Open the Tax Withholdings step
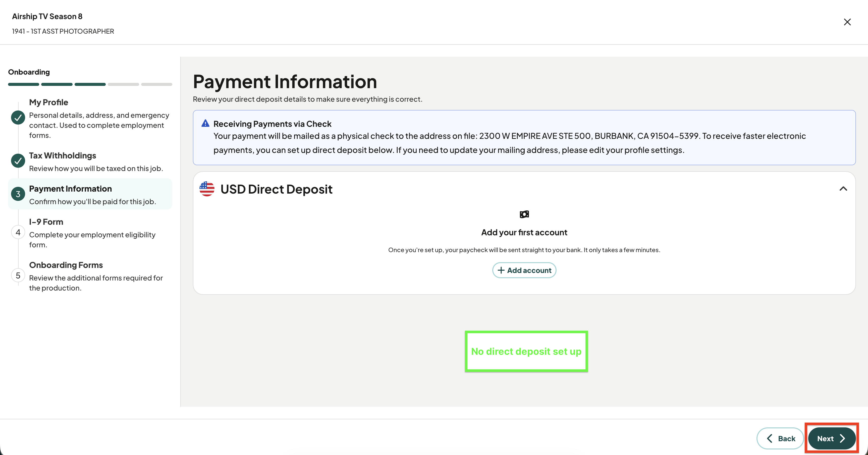868x455 pixels. (x=90, y=162)
